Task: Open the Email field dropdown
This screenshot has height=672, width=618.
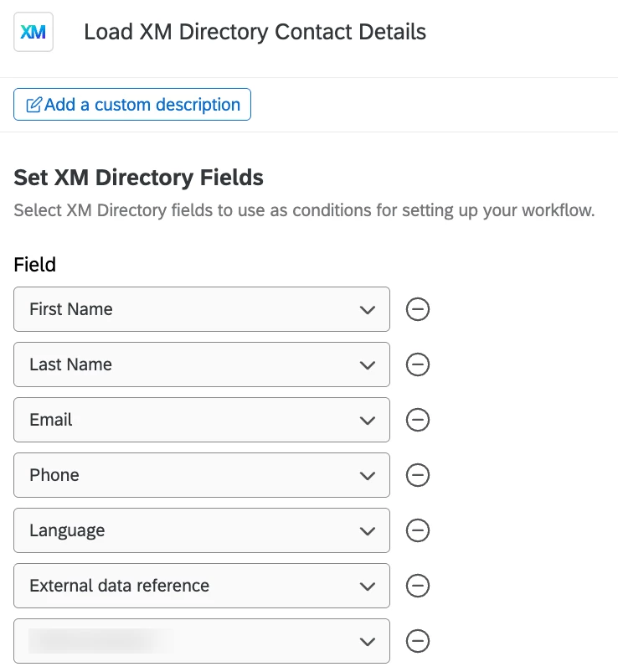Action: (x=202, y=420)
